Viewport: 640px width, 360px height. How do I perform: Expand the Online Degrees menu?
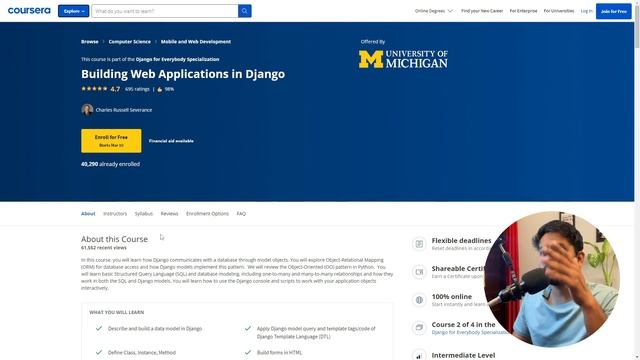pos(433,11)
